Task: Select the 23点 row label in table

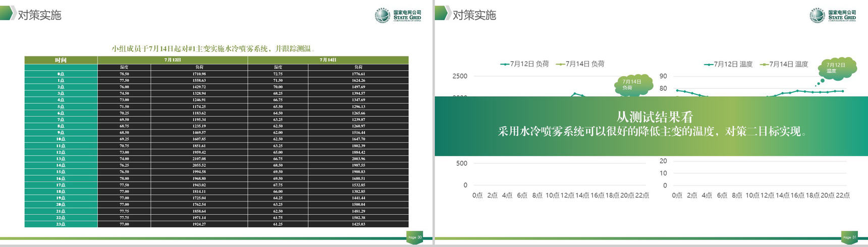Action: click(x=61, y=224)
